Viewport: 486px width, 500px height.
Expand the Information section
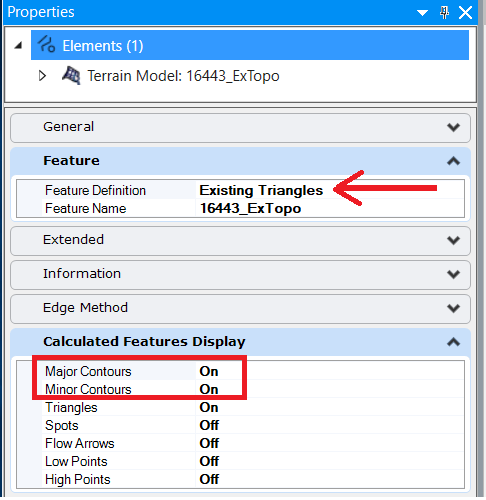coord(453,274)
